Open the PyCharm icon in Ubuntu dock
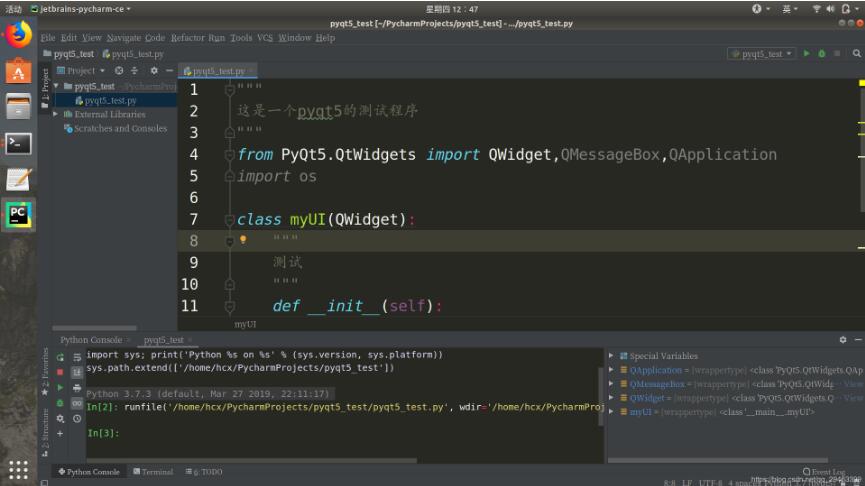 pyautogui.click(x=18, y=214)
